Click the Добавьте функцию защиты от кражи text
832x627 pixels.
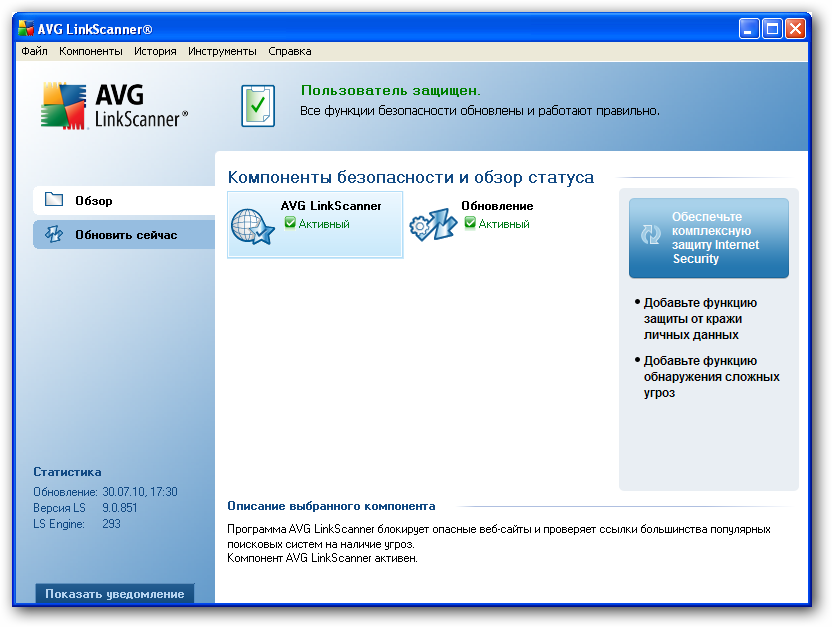click(x=700, y=319)
